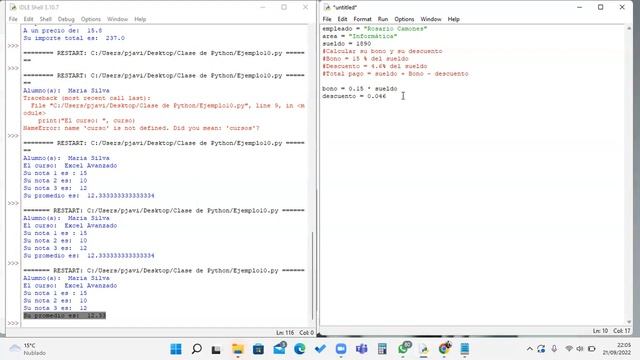Click the editor scrollbar down arrow
This screenshot has width=640, height=360.
click(629, 322)
